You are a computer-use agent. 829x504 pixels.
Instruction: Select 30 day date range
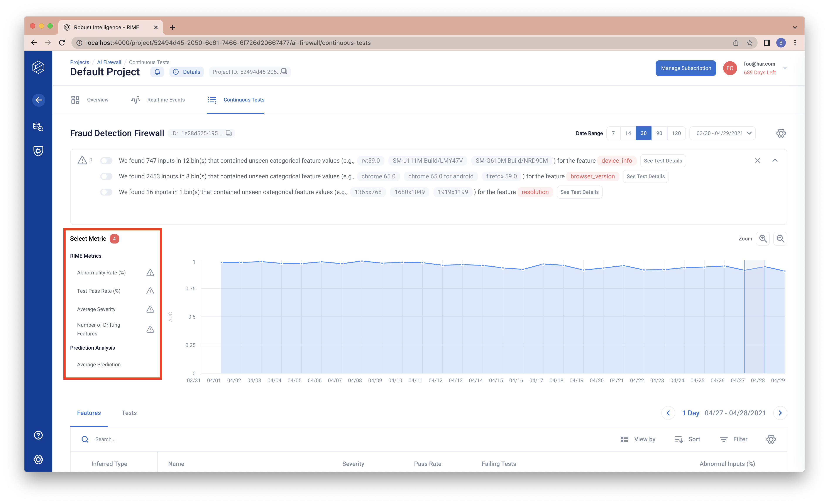click(x=643, y=133)
